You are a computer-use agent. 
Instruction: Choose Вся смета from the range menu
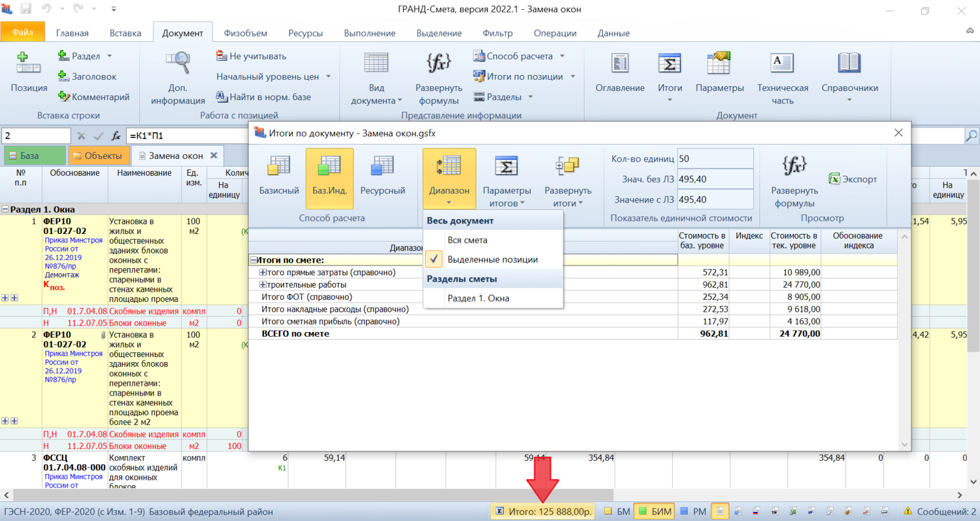pyautogui.click(x=467, y=240)
